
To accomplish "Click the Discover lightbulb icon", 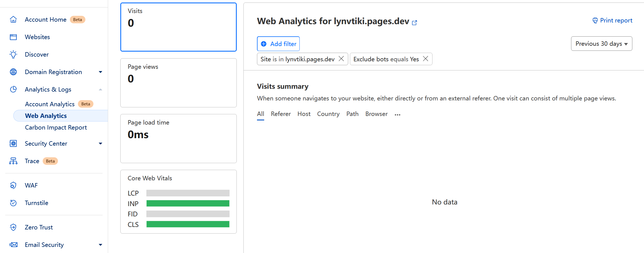I will click(x=13, y=54).
